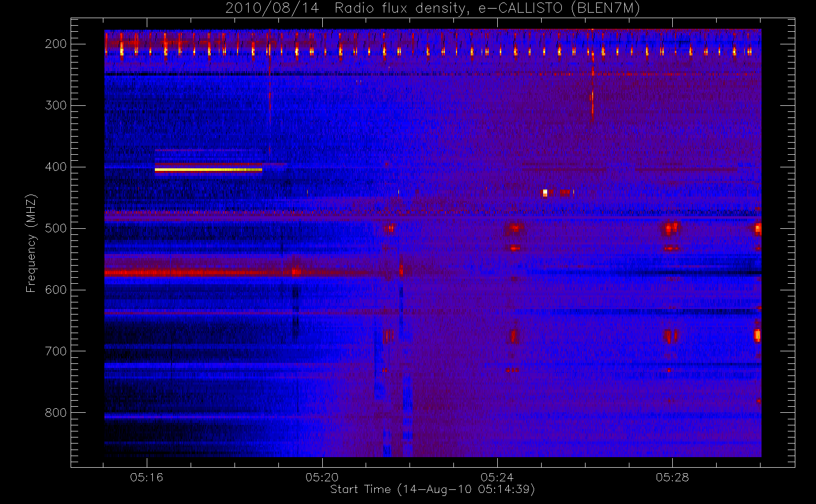Click the 600 frequency tick label
This screenshot has height=504, width=816.
click(x=55, y=290)
